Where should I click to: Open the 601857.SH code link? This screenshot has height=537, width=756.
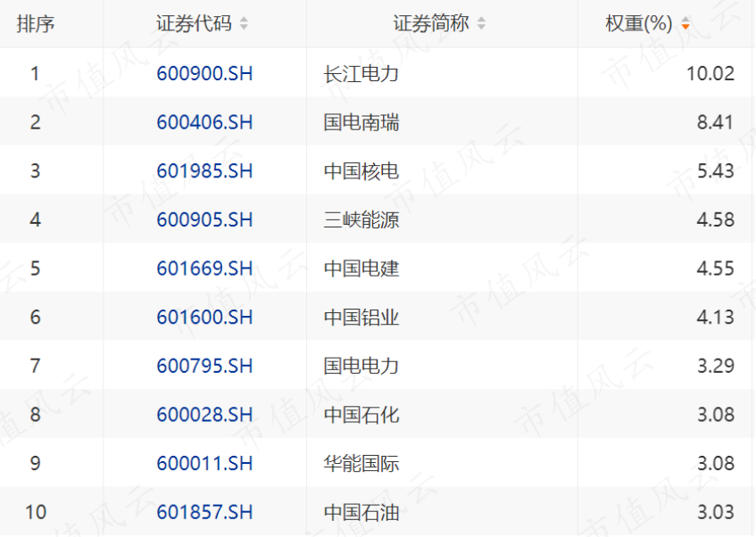(204, 512)
